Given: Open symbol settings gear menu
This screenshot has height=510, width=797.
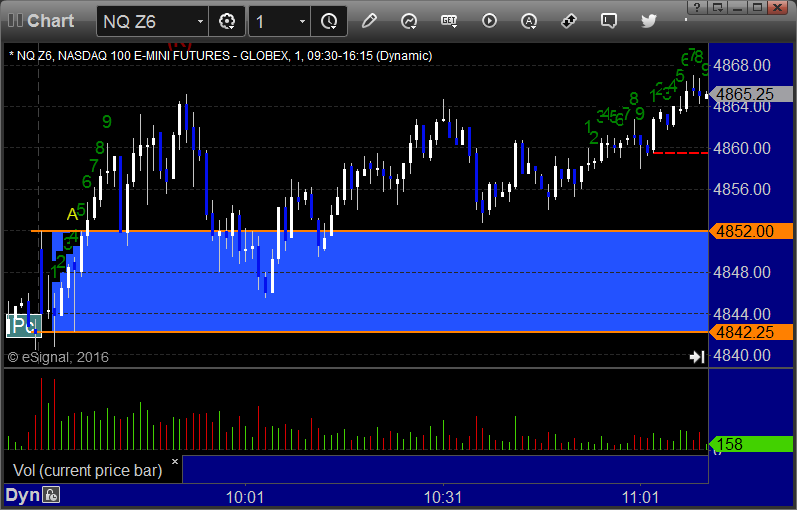Looking at the screenshot, I should pos(227,21).
